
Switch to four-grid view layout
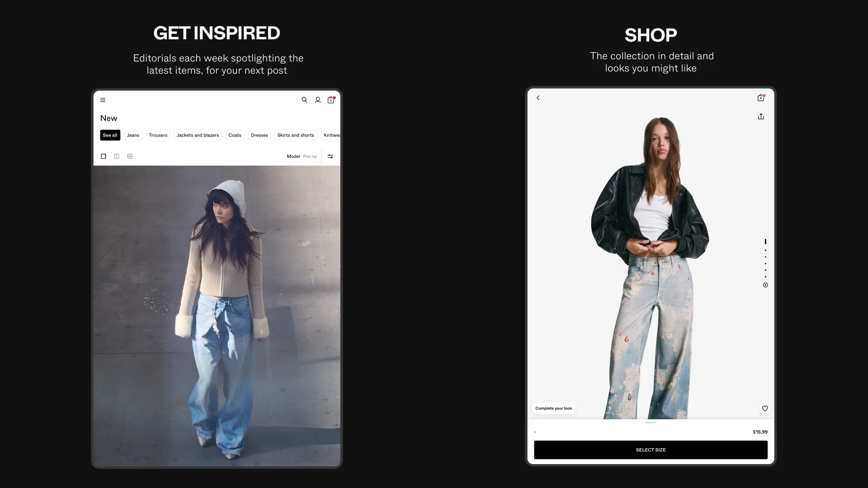click(130, 156)
